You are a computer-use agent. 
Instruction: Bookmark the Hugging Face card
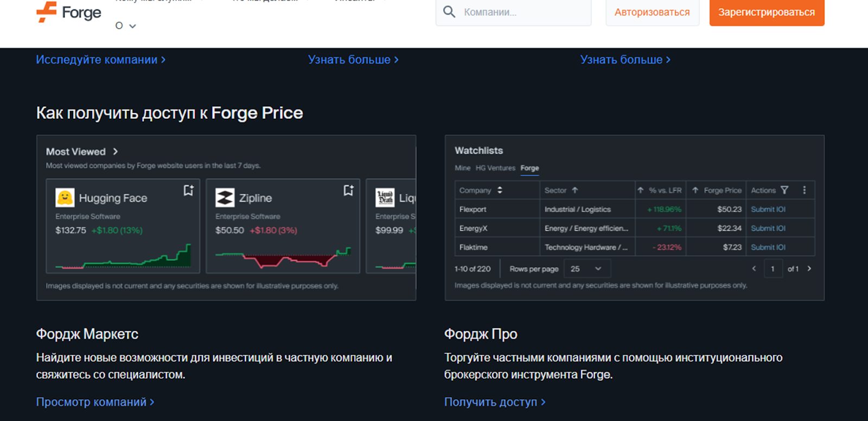[x=188, y=190]
